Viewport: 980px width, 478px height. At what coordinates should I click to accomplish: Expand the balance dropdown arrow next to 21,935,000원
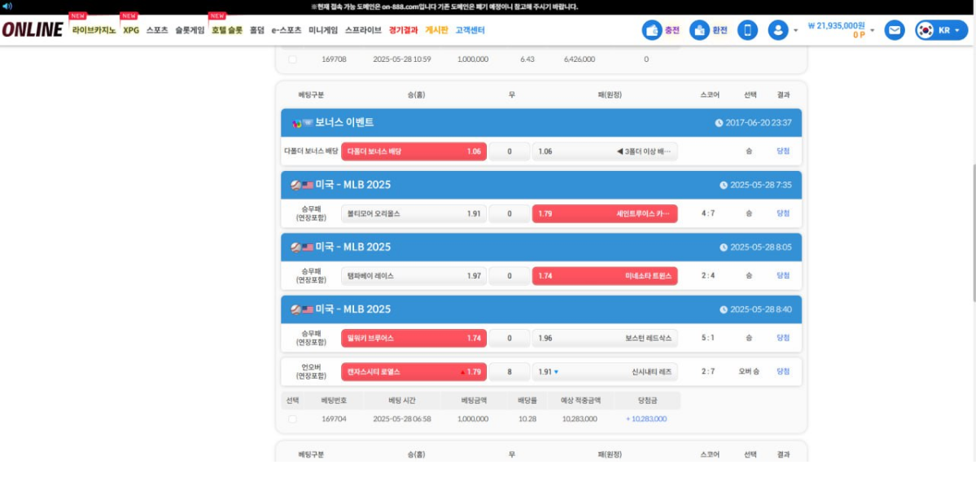(x=872, y=31)
